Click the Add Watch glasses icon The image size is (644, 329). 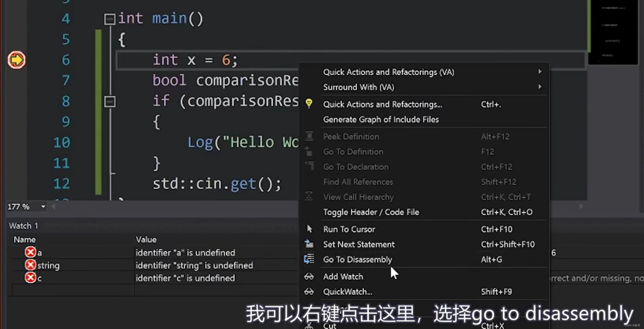coord(309,277)
